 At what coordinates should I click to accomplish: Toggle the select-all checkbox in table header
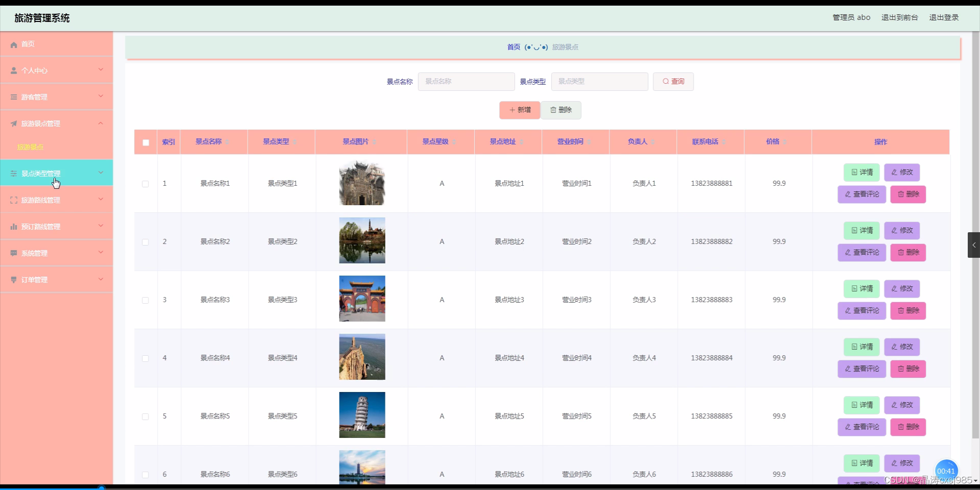(145, 143)
